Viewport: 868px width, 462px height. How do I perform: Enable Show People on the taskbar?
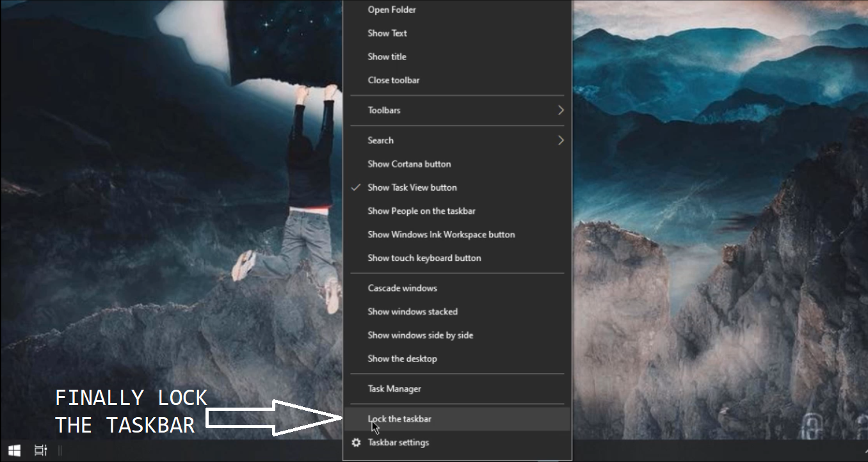(457, 211)
